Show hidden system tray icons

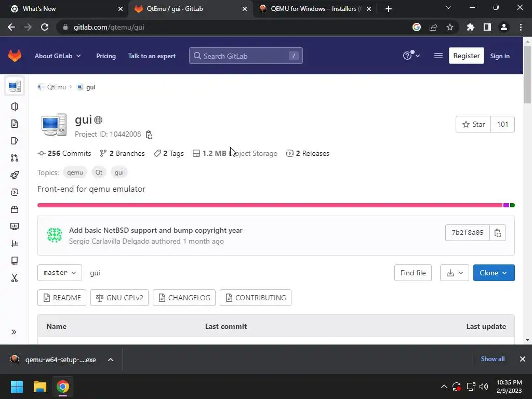444,387
